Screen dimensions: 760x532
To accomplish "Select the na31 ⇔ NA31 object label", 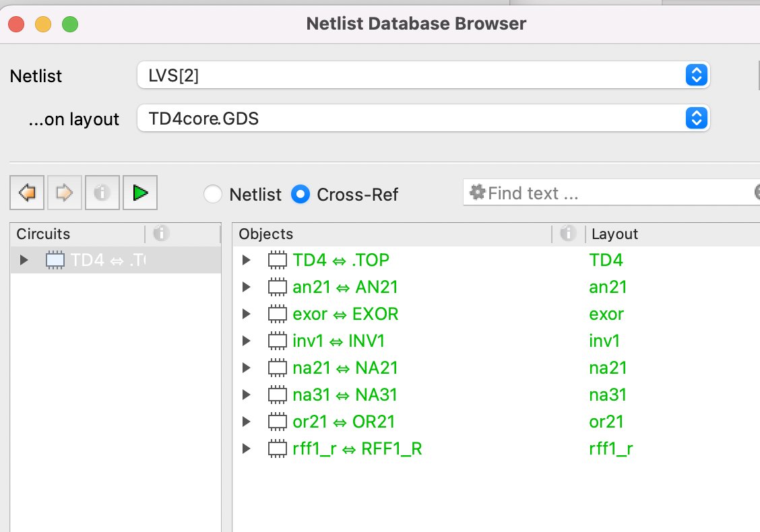I will coord(344,395).
